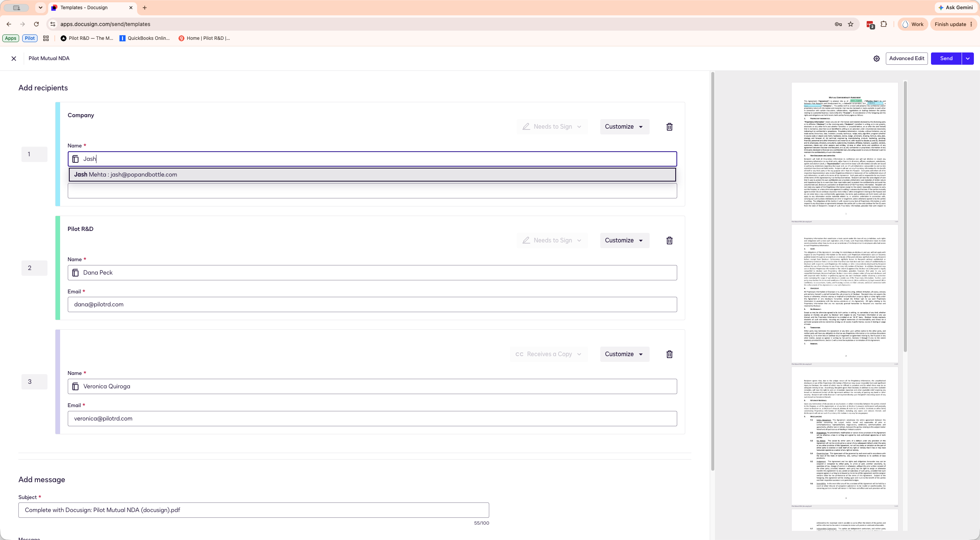Click the recipients panel scrollbar
980x540 pixels.
[x=712, y=271]
